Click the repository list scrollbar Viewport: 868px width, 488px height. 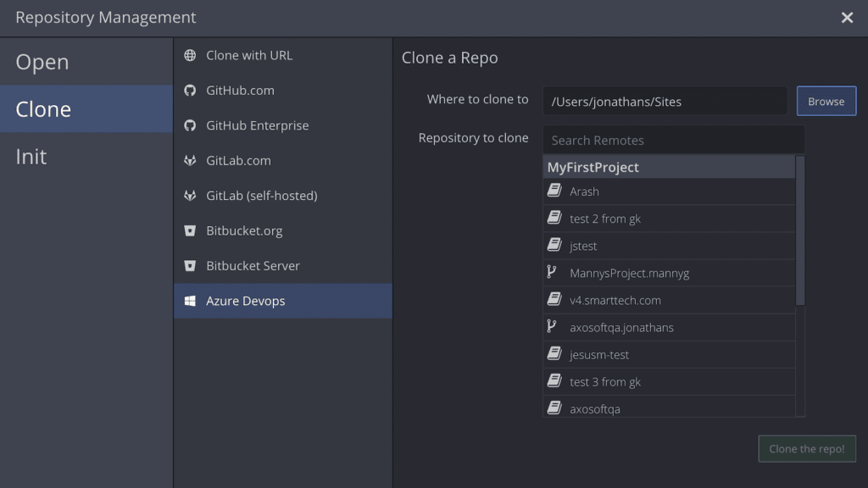point(800,230)
